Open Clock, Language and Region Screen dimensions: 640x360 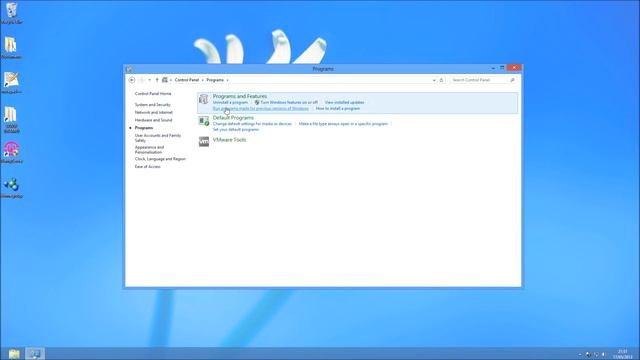point(160,159)
